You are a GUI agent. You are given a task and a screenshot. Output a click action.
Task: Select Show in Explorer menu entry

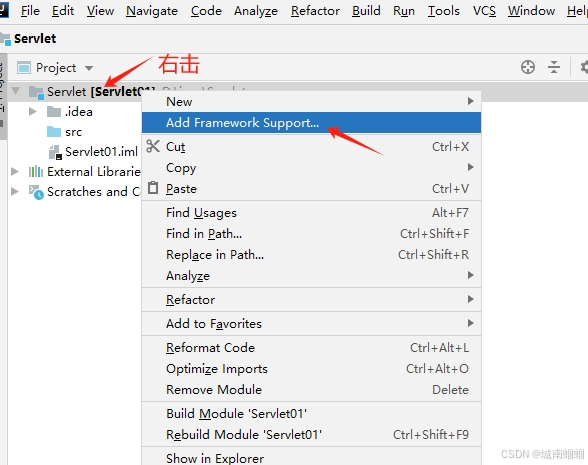(311, 458)
